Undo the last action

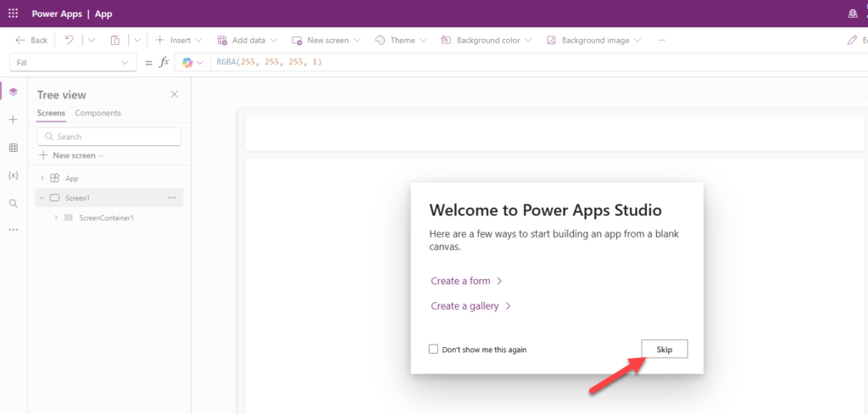tap(70, 41)
